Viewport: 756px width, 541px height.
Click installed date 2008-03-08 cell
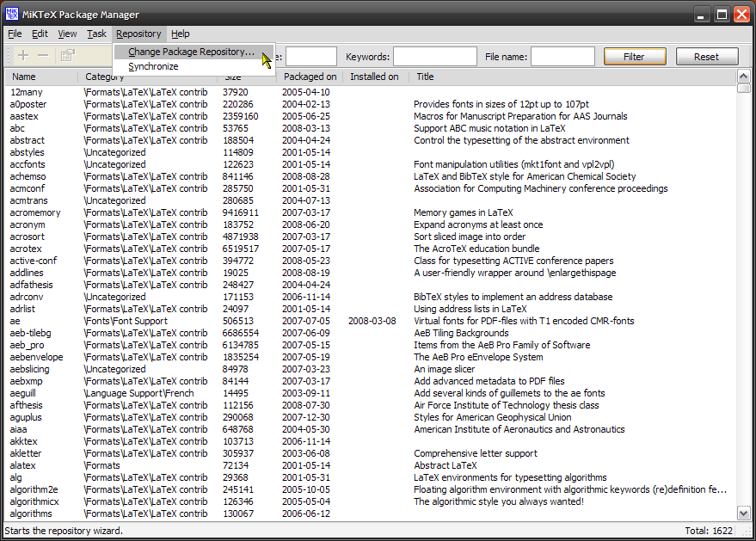click(372, 321)
